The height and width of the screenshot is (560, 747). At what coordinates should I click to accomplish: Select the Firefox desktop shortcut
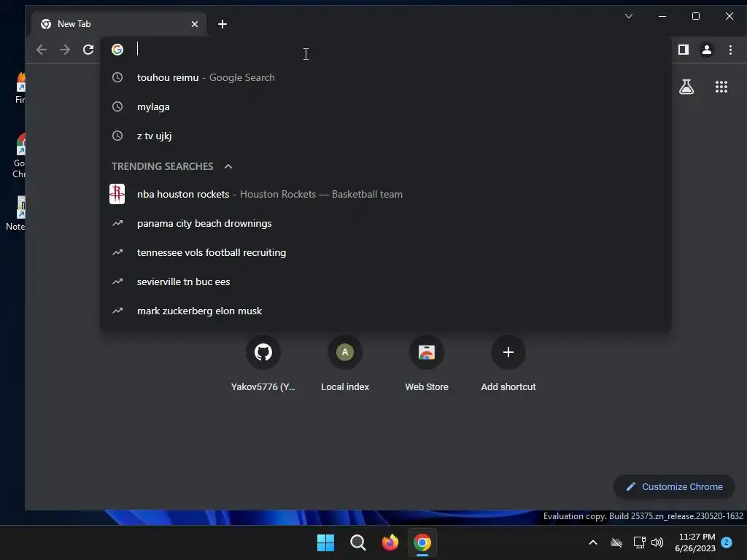pos(20,87)
